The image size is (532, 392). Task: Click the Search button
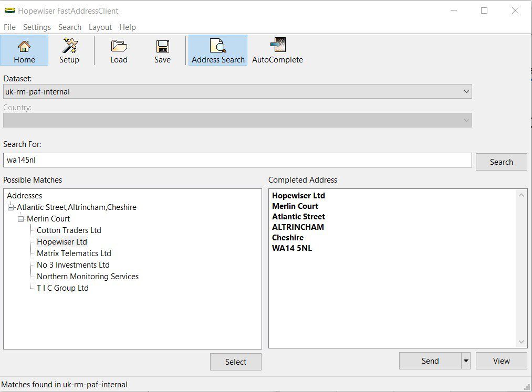[x=501, y=162]
